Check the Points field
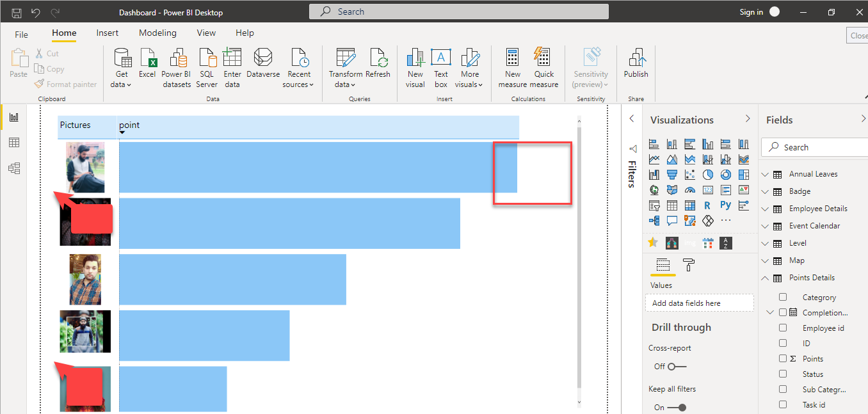 pos(783,358)
